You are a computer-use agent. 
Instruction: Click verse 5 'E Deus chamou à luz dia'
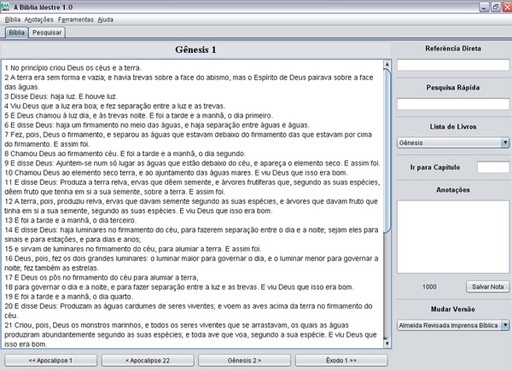click(138, 116)
